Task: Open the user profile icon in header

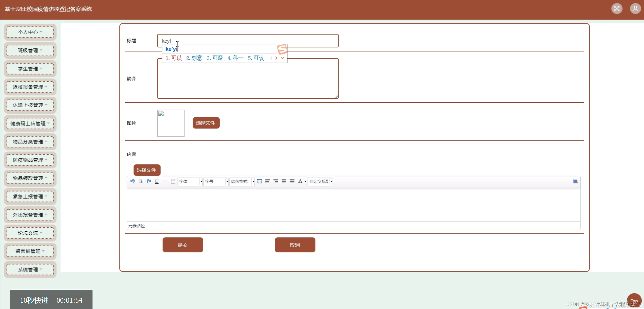Action: click(635, 9)
